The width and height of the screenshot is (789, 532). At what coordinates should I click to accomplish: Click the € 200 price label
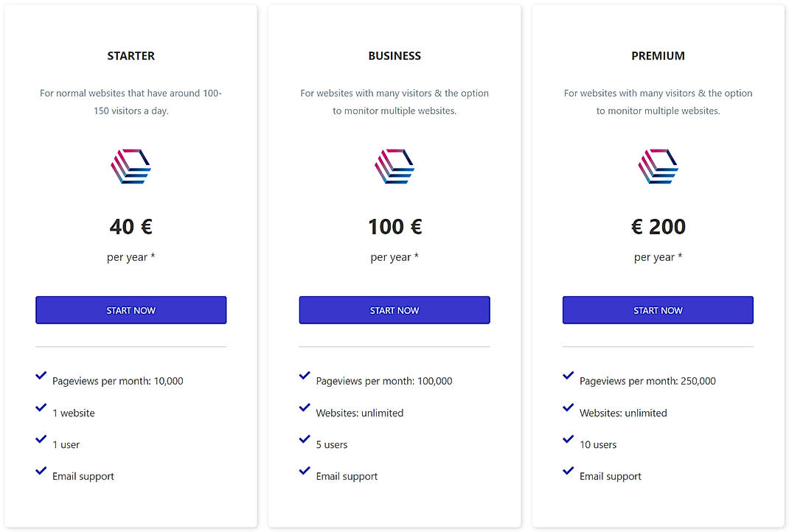click(x=658, y=226)
